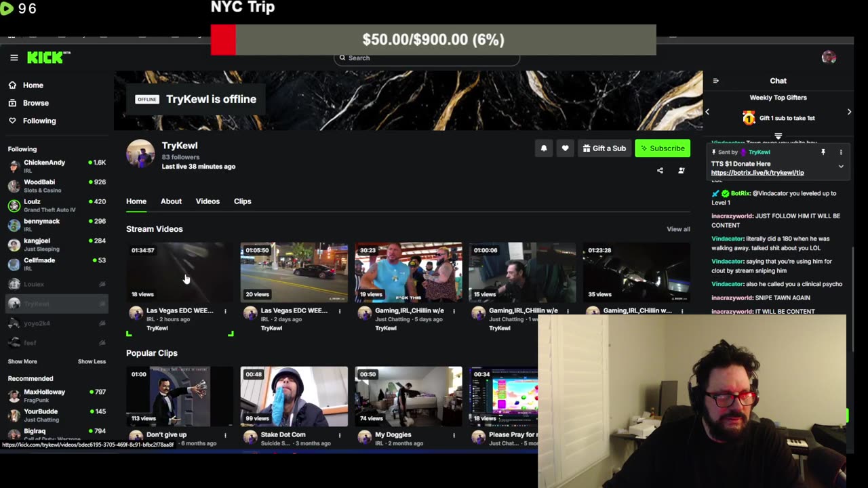Image resolution: width=868 pixels, height=488 pixels.
Task: Open options for first Las Vegas EDC video
Action: coord(225,311)
